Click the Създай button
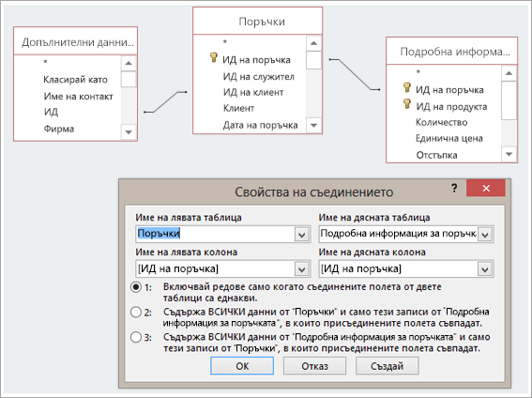The height and width of the screenshot is (398, 532). click(388, 366)
